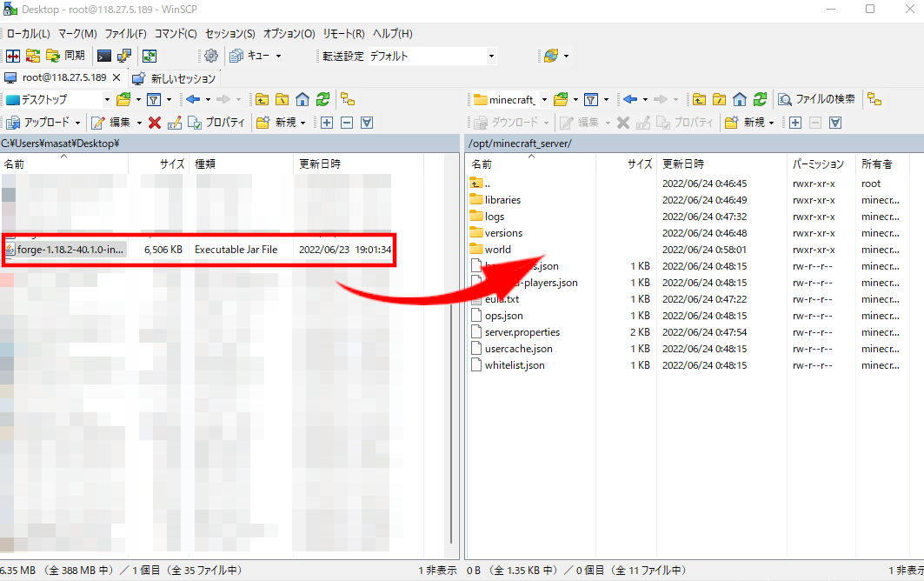Expand the アップロード dropdown arrow
The image size is (924, 581).
tap(77, 123)
